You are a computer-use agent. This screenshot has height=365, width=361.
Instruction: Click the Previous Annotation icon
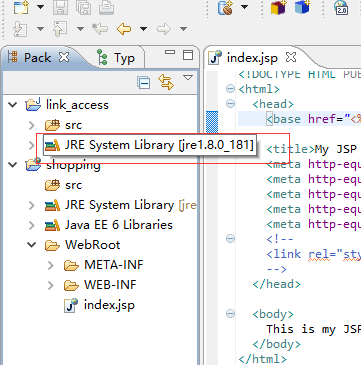click(61, 29)
